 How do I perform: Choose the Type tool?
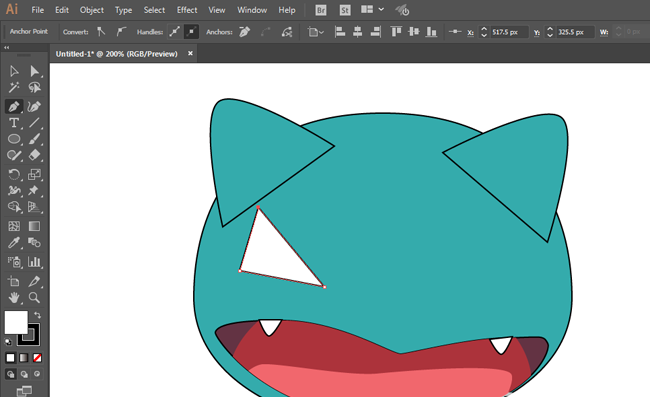[x=14, y=123]
